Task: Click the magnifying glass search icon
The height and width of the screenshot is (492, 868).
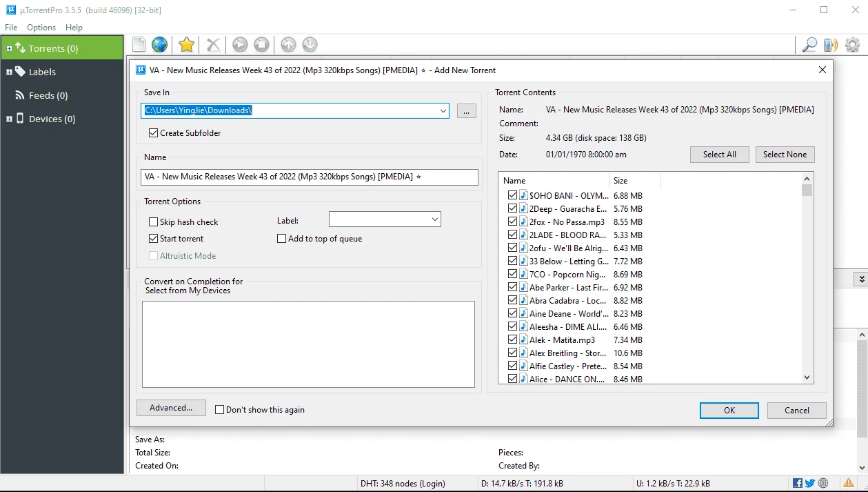Action: coord(809,45)
